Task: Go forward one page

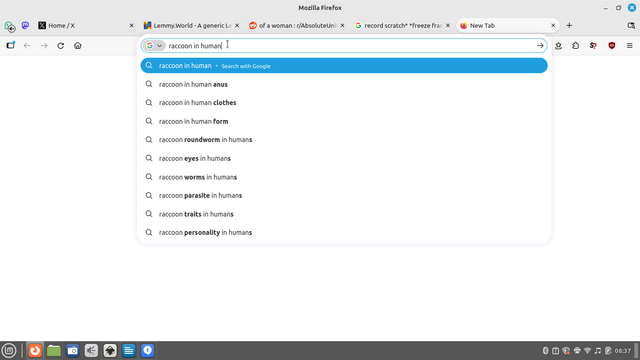Action: point(44,45)
